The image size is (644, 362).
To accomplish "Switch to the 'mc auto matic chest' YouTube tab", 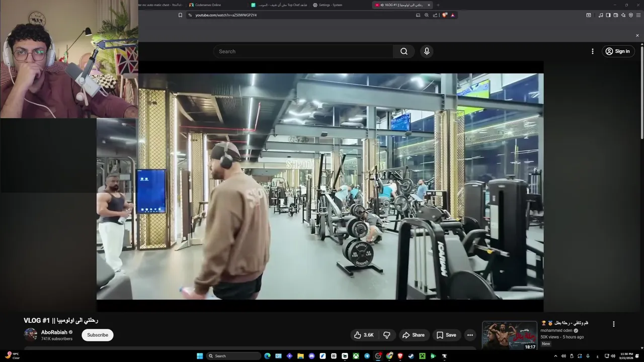I will tap(161, 5).
